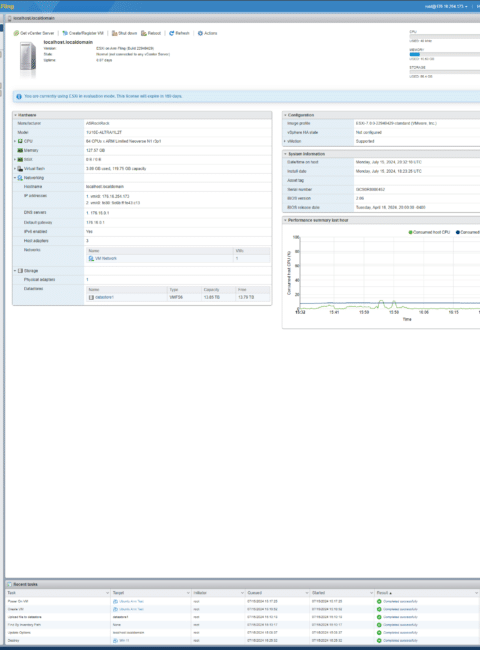Screen dimensions: 480x650
Task: Click VM icon in Create VM row
Action: point(115,609)
